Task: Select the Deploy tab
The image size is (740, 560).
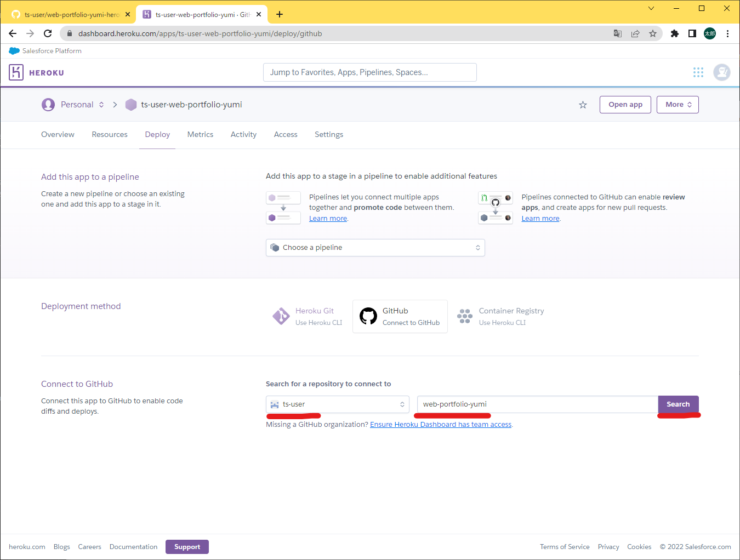Action: (x=157, y=134)
